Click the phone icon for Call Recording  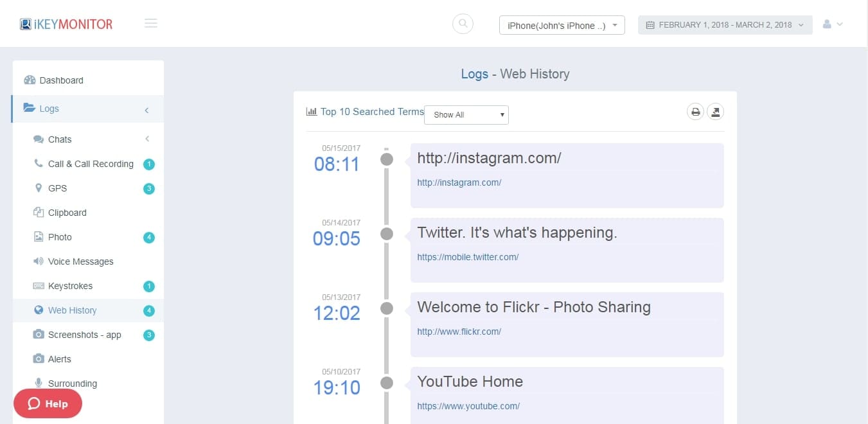39,163
